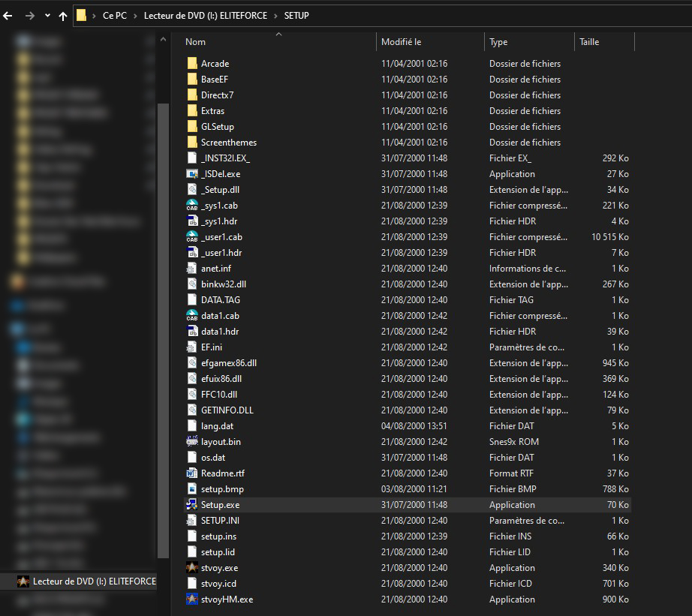Open the recent locations dropdown arrow
Viewport: 692px width, 616px height.
coord(47,16)
